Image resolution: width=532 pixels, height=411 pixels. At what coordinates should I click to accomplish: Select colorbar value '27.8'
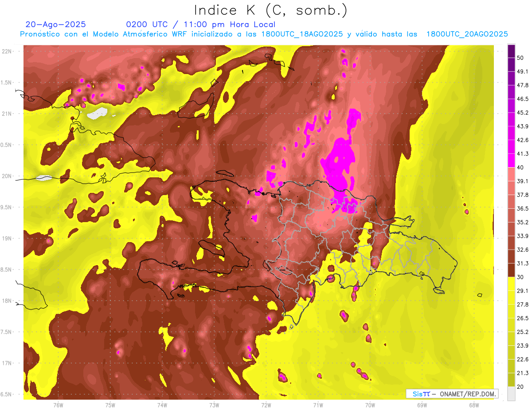coord(523,304)
